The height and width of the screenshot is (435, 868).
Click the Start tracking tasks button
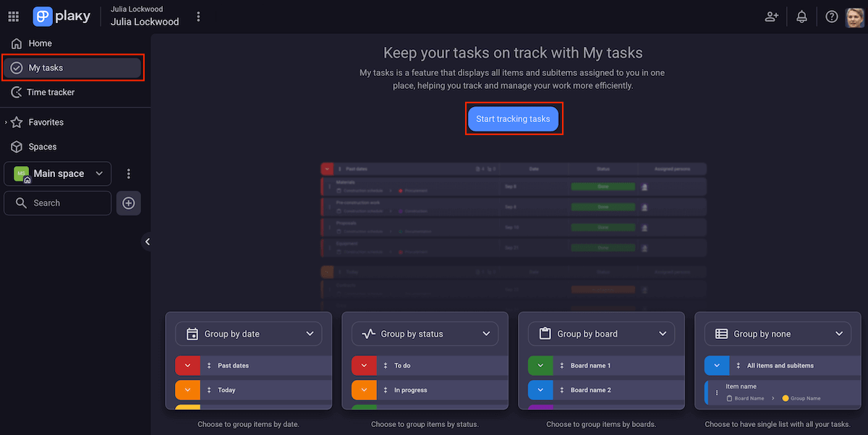pos(514,119)
